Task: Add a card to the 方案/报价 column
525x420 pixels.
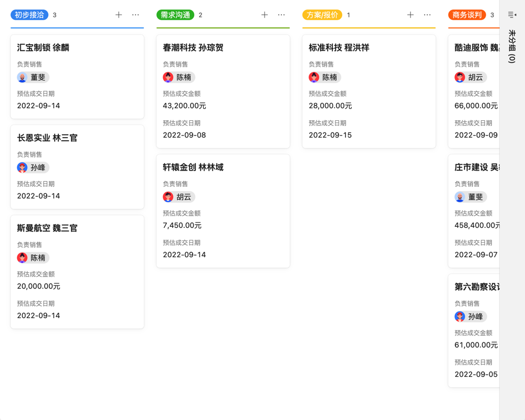Action: 410,15
